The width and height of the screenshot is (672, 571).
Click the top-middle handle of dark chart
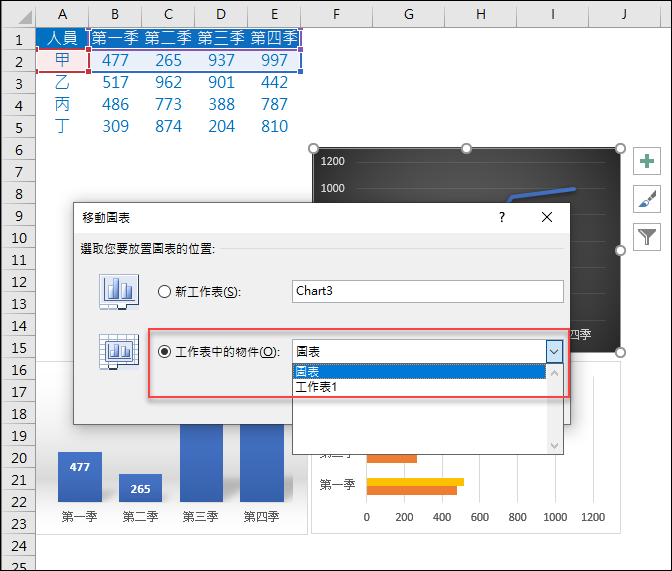pos(466,148)
